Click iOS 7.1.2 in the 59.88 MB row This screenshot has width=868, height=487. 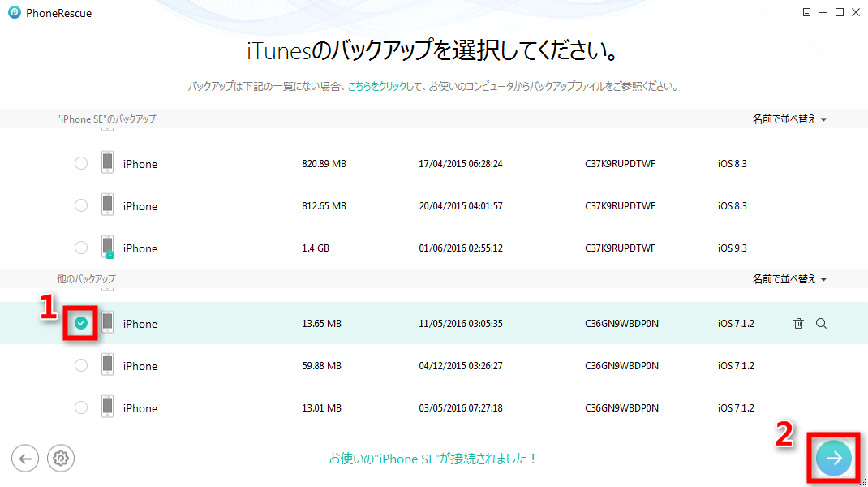point(737,366)
